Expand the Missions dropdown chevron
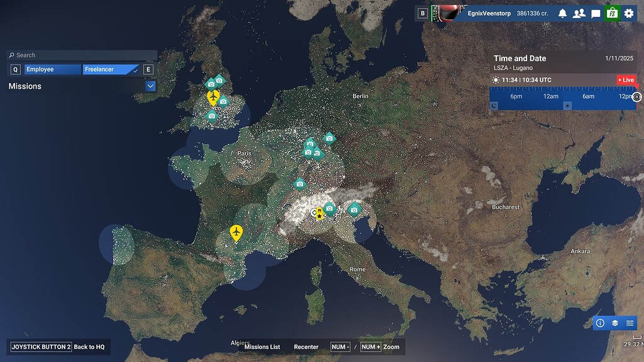The image size is (644, 362). [150, 86]
